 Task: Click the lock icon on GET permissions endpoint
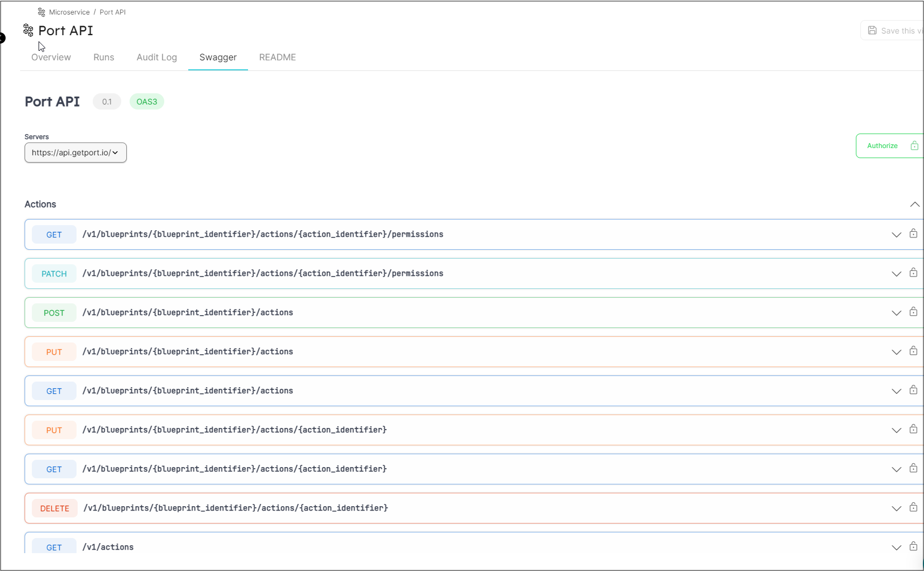[914, 234]
